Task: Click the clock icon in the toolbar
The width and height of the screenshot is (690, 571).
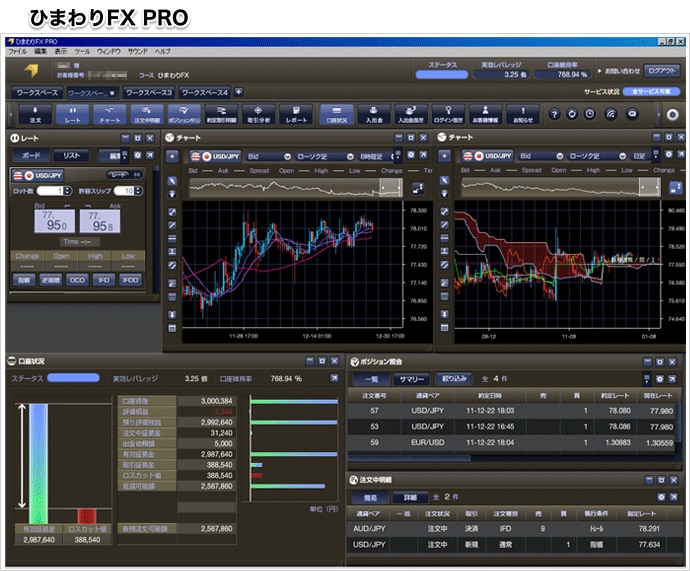Action: point(590,114)
